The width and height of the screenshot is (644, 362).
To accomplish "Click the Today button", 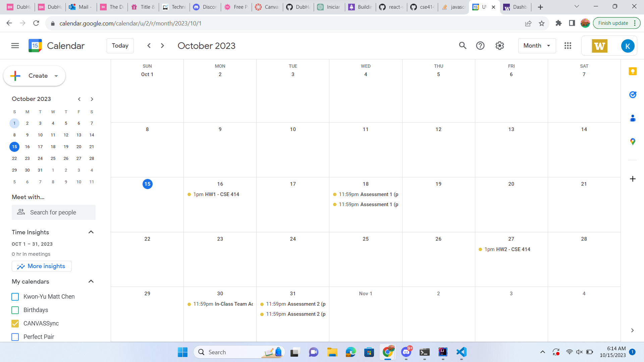I will (x=120, y=46).
